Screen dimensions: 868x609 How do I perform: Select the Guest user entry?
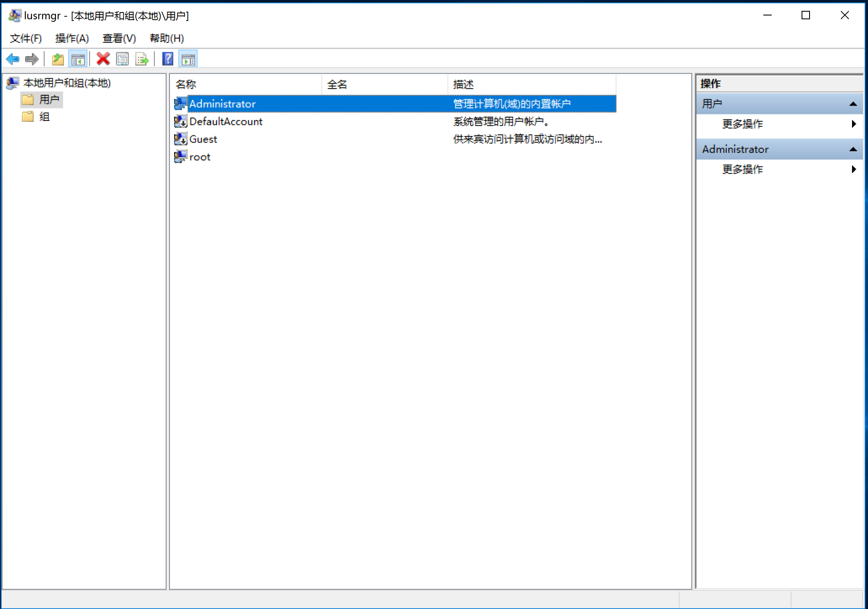pos(203,139)
